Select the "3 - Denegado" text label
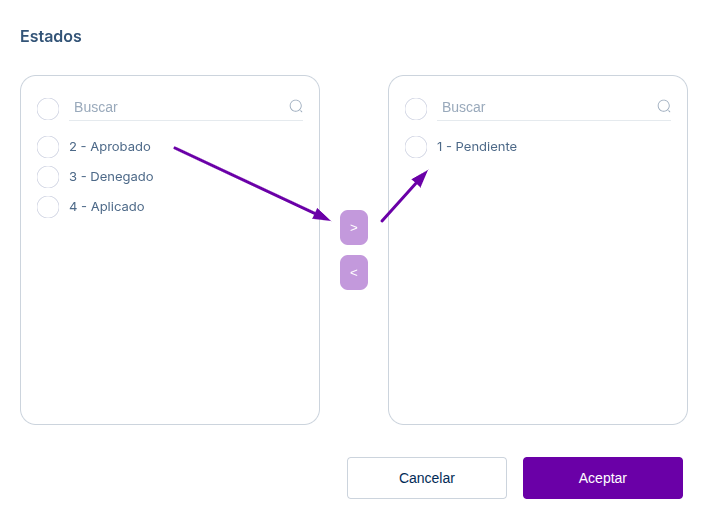Image resolution: width=705 pixels, height=517 pixels. pyautogui.click(x=111, y=177)
